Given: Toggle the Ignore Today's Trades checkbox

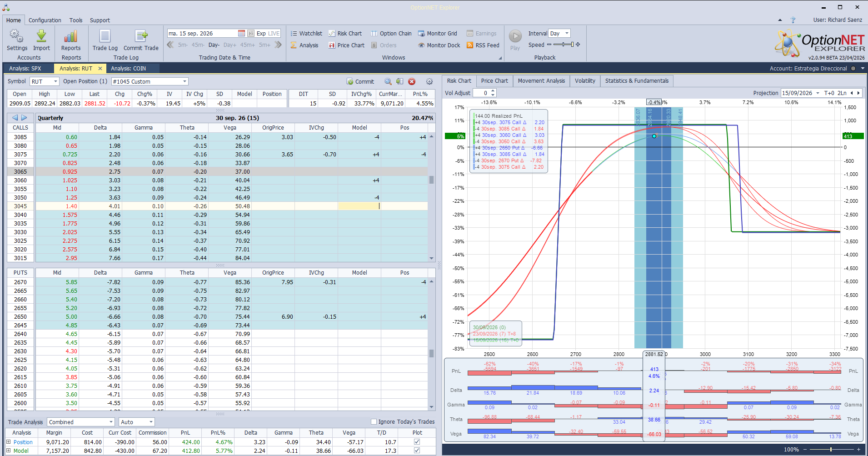Looking at the screenshot, I should click(374, 421).
